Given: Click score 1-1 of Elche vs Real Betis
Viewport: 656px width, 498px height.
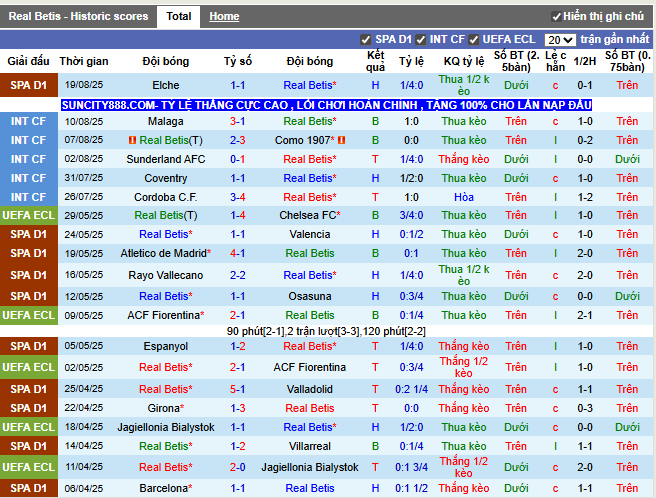Looking at the screenshot, I should pos(238,85).
